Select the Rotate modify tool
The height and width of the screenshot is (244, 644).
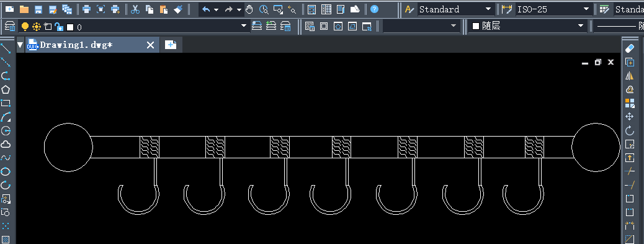pyautogui.click(x=629, y=130)
